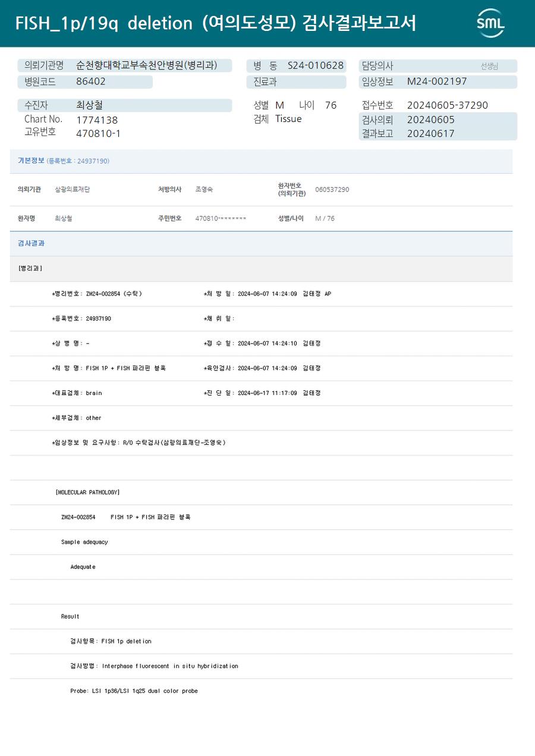Screen dimensions: 535x756
Task: Click patient name 최상철 beside 수진자
Action: 90,105
